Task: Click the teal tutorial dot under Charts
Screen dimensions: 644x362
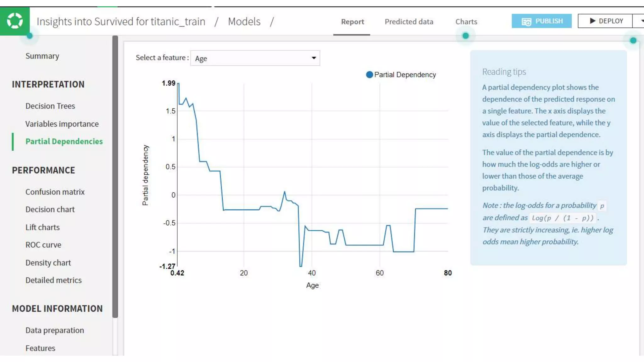Action: click(x=466, y=36)
